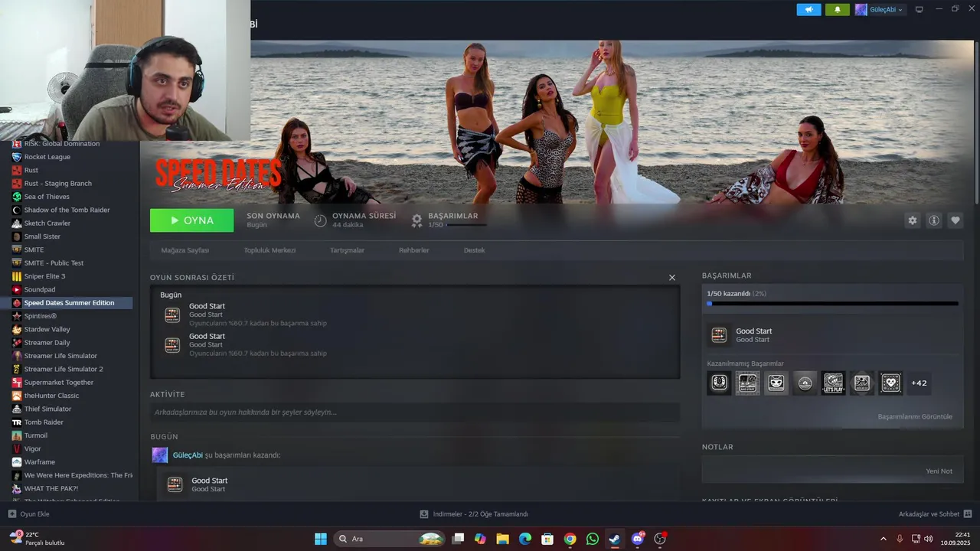The image size is (980, 551).
Task: Click the first locked achievement icon
Action: (719, 383)
